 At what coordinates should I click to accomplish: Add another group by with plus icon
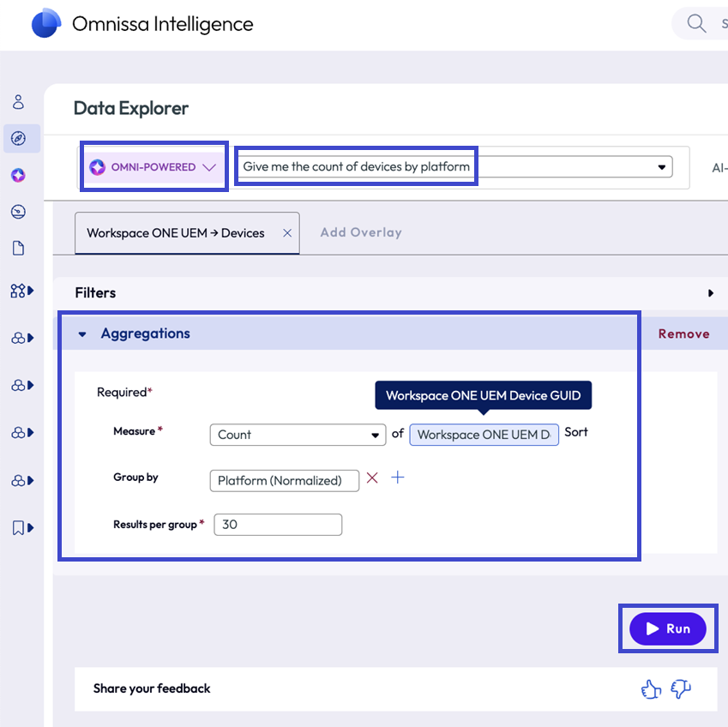click(397, 478)
